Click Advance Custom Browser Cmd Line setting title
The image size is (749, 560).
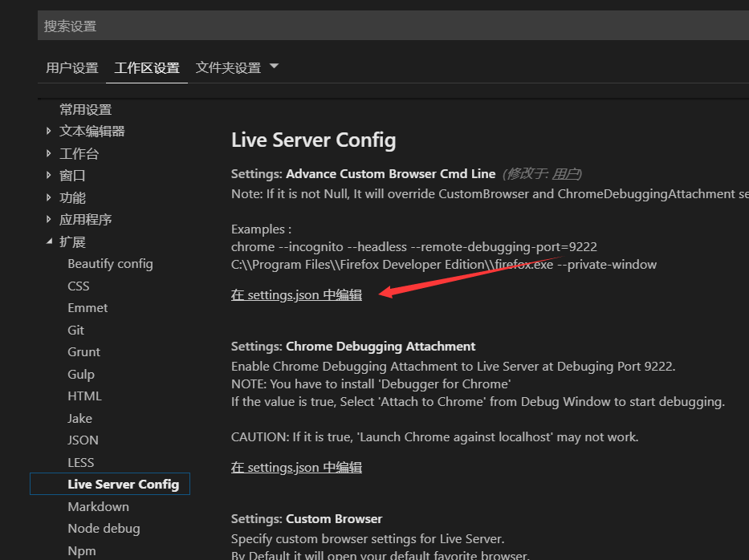click(x=363, y=174)
